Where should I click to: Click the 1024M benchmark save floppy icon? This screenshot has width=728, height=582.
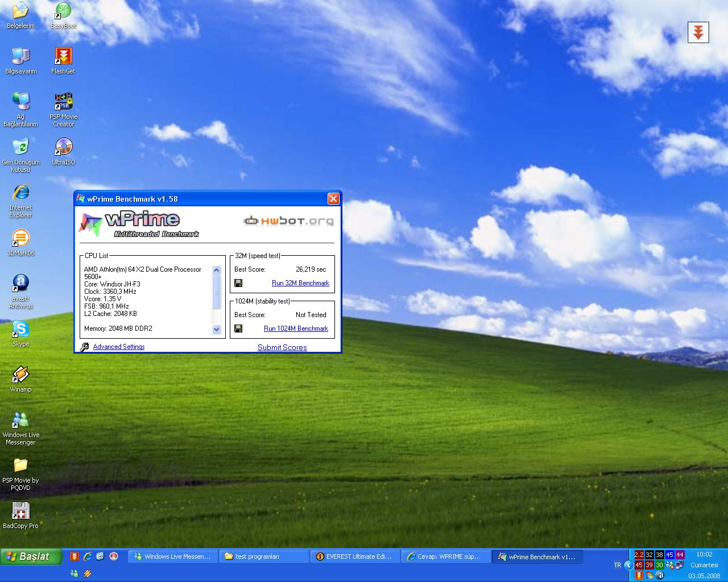coord(238,329)
